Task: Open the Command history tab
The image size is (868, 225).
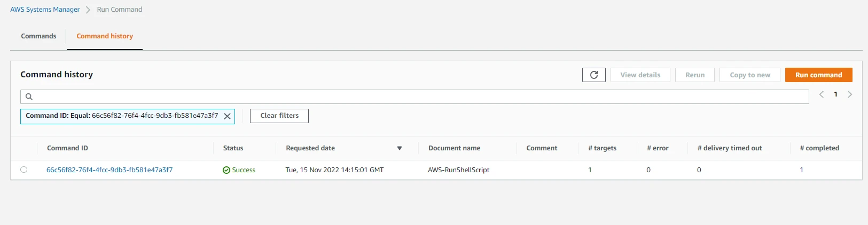Action: pos(105,36)
